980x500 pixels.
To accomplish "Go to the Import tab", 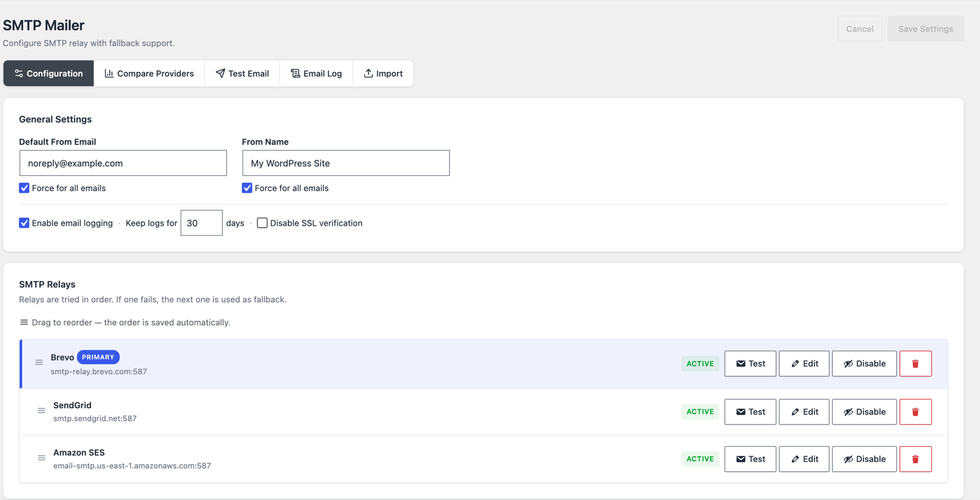I will tap(383, 73).
